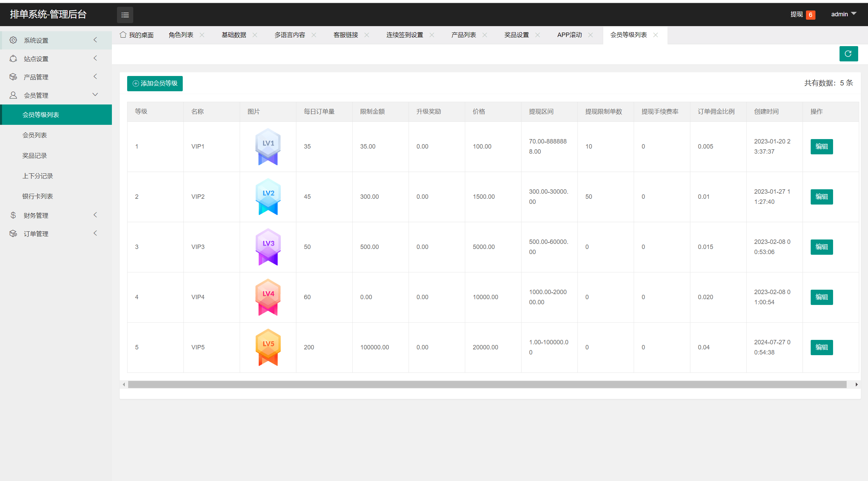
Task: Click the hamburger menu toggle icon
Action: (x=125, y=15)
